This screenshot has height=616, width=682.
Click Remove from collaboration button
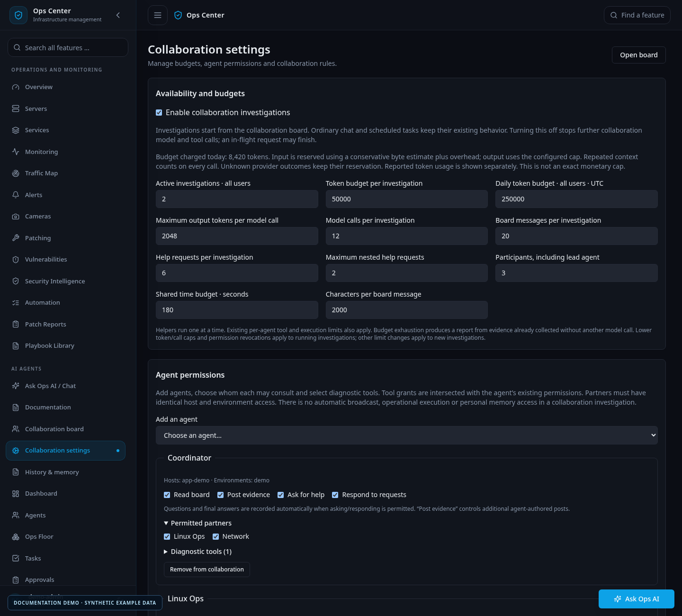pos(207,570)
